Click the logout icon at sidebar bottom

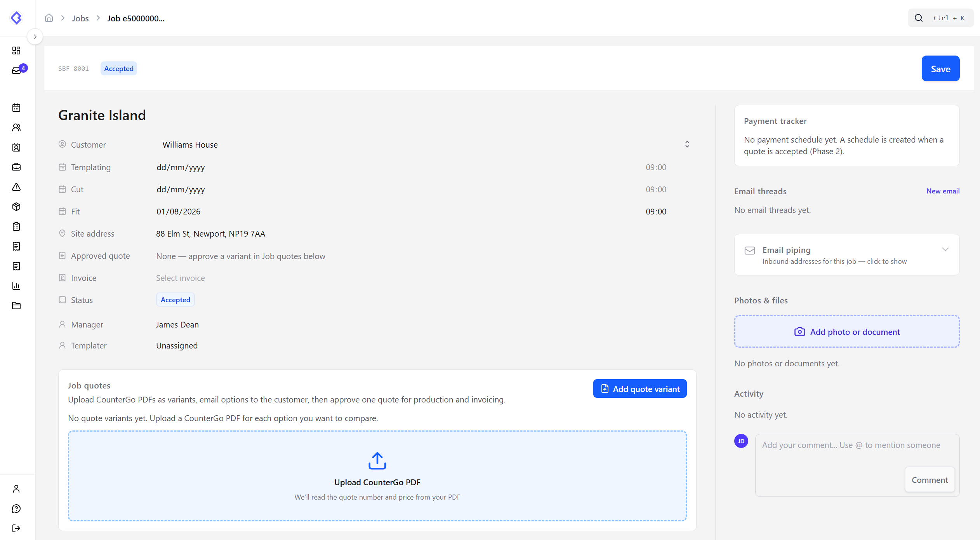[16, 528]
